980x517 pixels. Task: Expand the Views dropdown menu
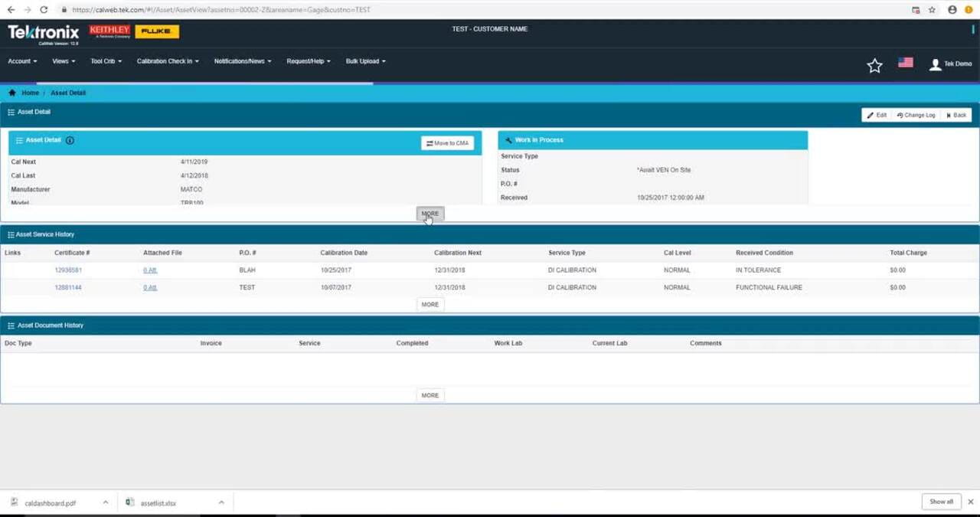pyautogui.click(x=64, y=61)
